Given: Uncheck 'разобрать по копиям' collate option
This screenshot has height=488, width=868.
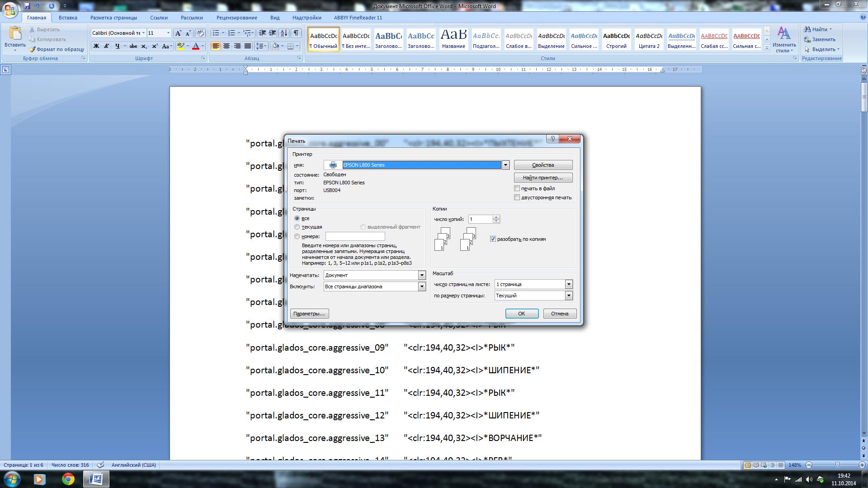Looking at the screenshot, I should (x=493, y=239).
